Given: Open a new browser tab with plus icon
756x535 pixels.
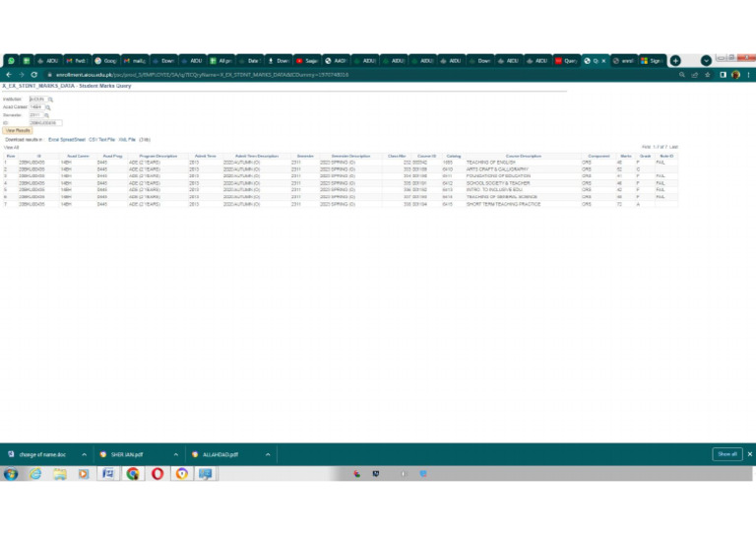Looking at the screenshot, I should (x=675, y=60).
